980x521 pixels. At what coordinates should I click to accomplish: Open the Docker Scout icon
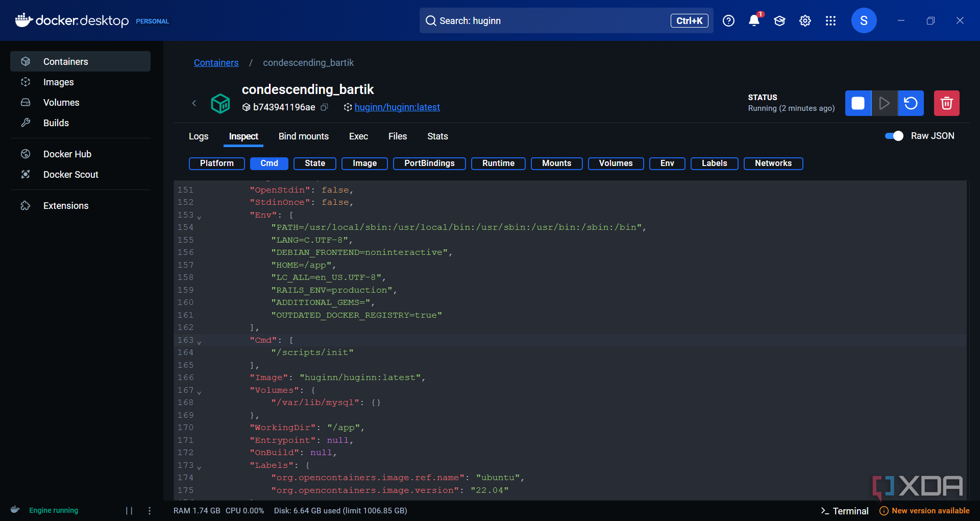click(26, 174)
